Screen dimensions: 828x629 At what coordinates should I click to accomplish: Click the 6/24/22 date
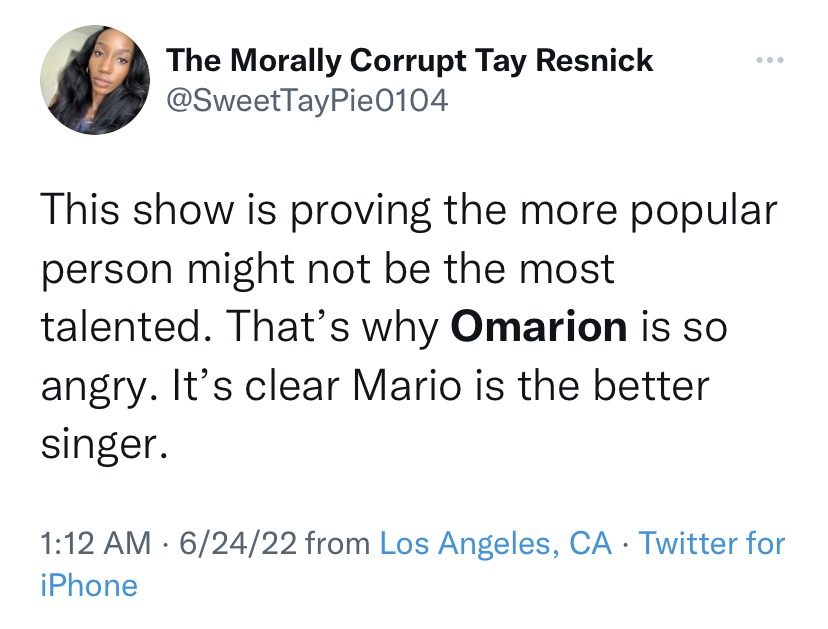pyautogui.click(x=238, y=543)
